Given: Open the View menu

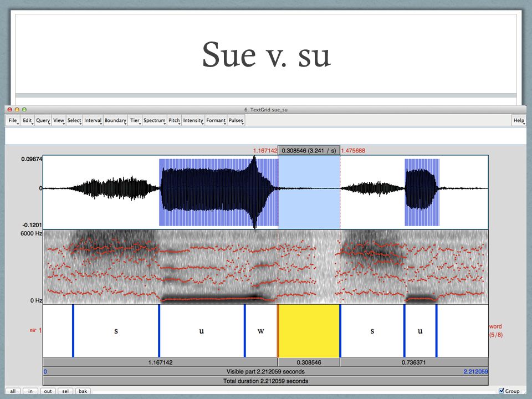Looking at the screenshot, I should (59, 120).
